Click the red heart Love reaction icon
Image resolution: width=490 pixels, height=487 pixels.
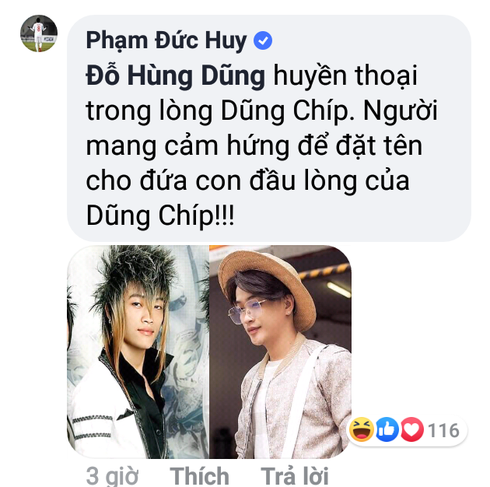pyautogui.click(x=412, y=430)
